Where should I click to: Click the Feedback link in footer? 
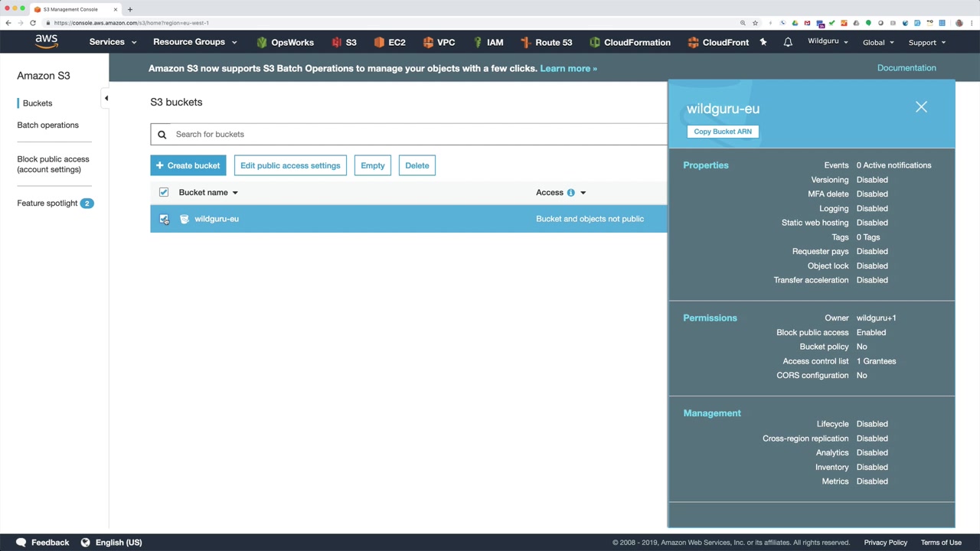coord(50,543)
